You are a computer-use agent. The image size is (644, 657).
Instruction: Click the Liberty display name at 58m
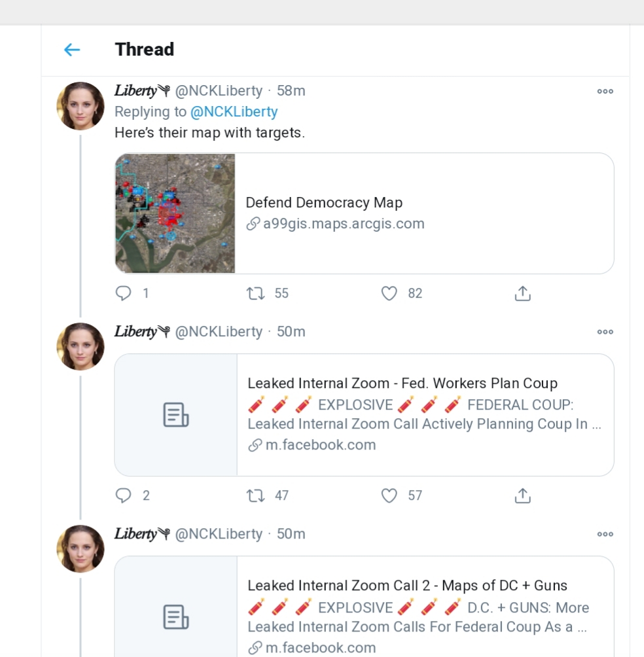[x=136, y=91]
